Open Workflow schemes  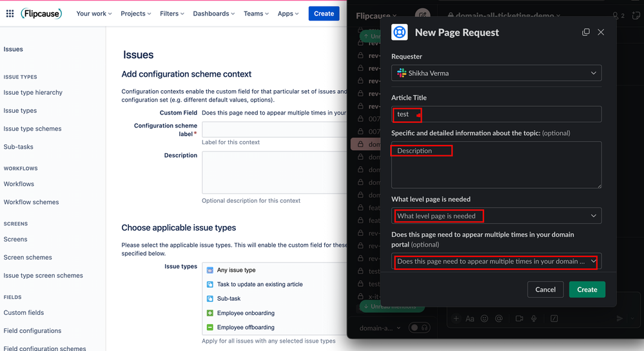[x=31, y=202]
